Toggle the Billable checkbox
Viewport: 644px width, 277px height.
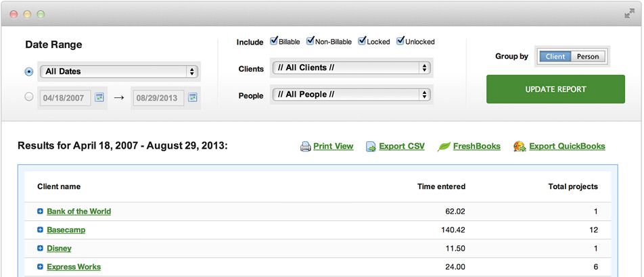[274, 41]
